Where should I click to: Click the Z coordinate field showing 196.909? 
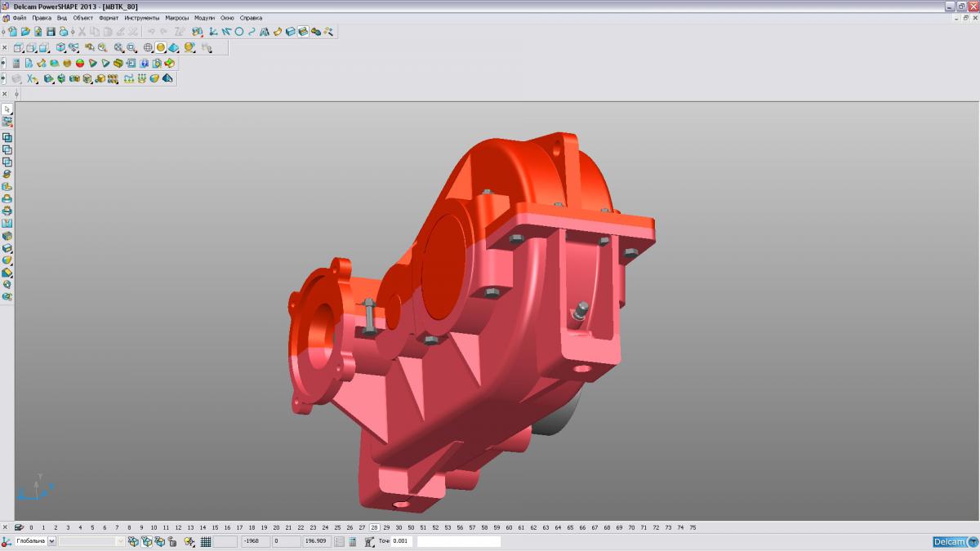(317, 541)
